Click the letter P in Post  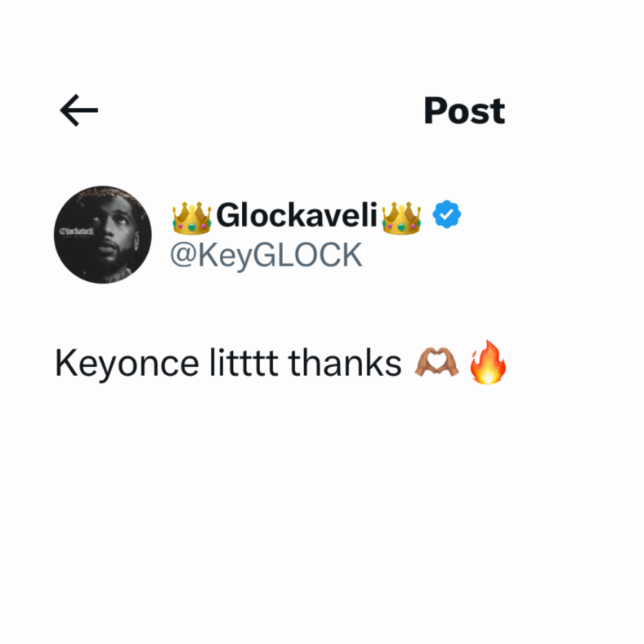tap(434, 110)
